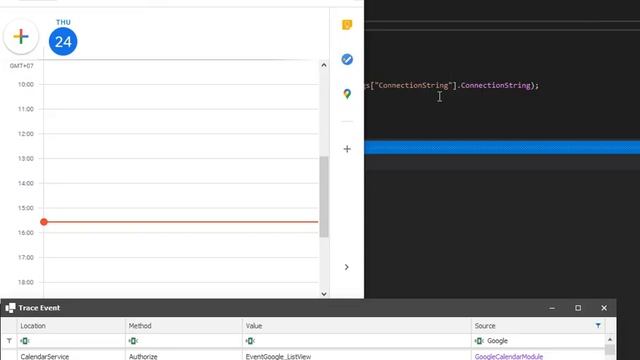This screenshot has height=360, width=640.
Task: Open Source filter condition icon
Action: tap(479, 341)
